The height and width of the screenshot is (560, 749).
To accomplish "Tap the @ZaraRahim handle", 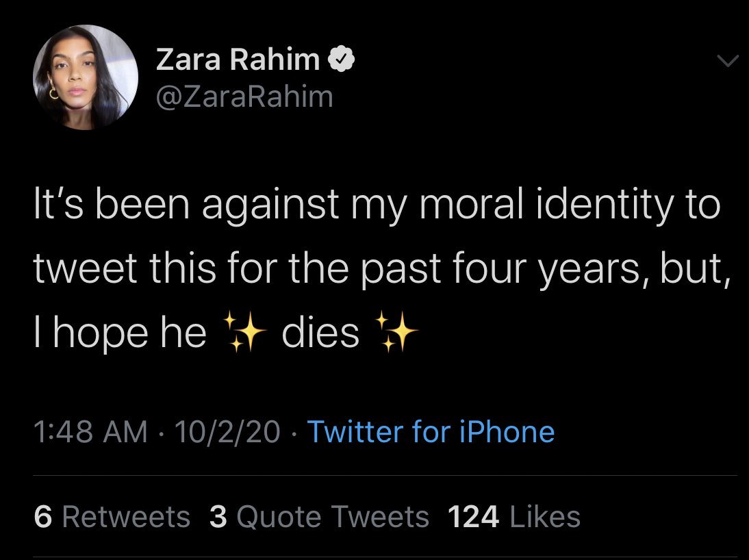I will (x=244, y=97).
